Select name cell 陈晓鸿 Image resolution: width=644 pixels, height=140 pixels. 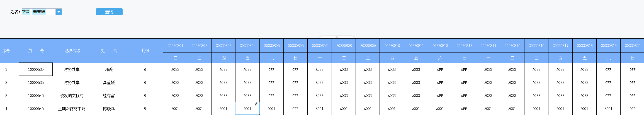tap(109, 109)
